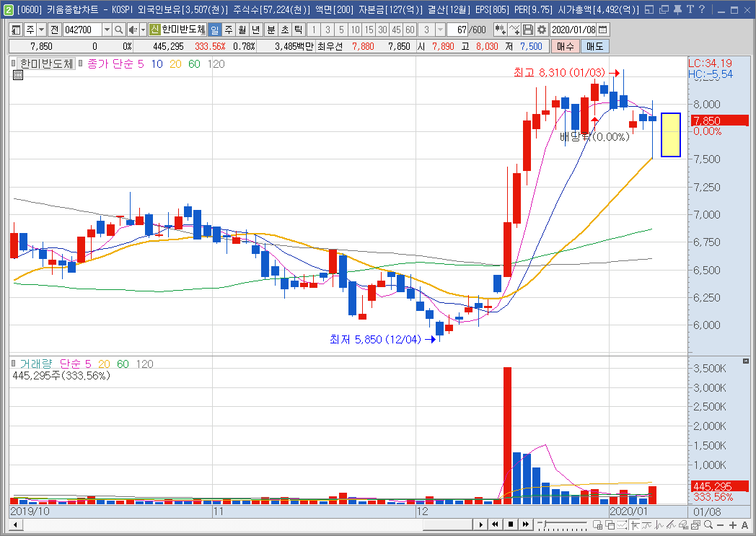Click the speaker sound icon in toolbar
This screenshot has width=756, height=536.
point(133,30)
